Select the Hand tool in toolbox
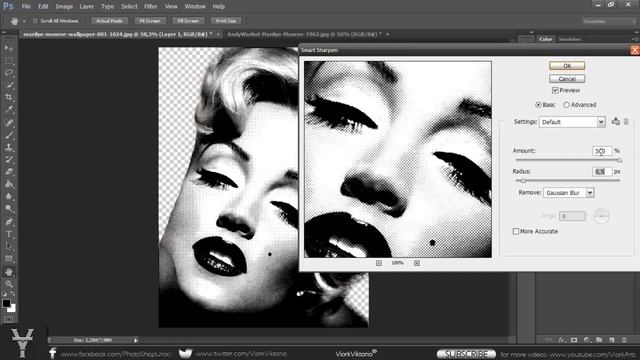 [x=9, y=272]
